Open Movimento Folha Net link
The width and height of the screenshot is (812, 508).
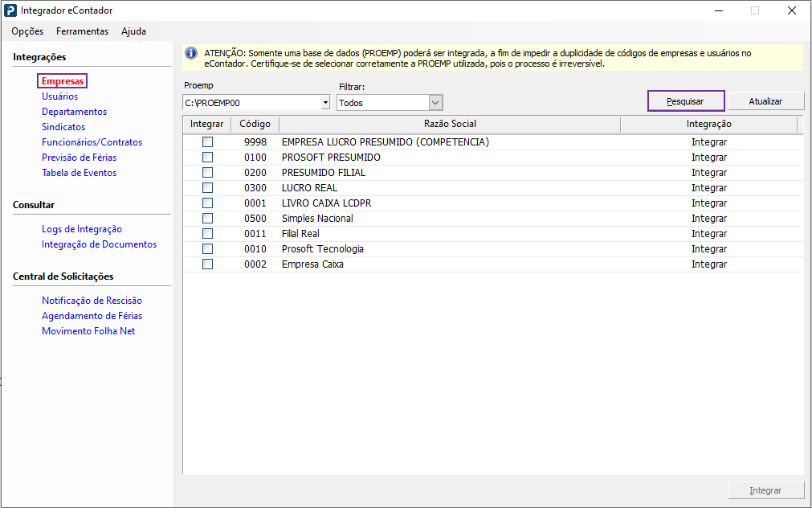[x=88, y=331]
